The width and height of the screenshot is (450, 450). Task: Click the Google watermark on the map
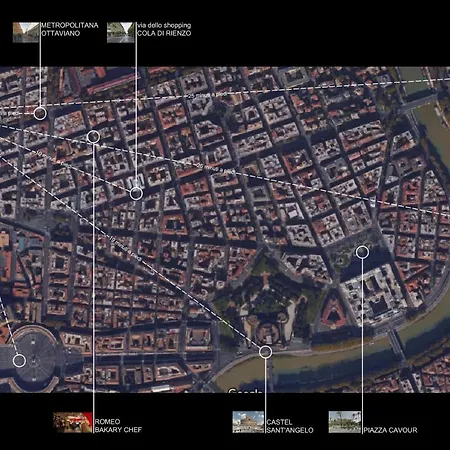pyautogui.click(x=245, y=390)
